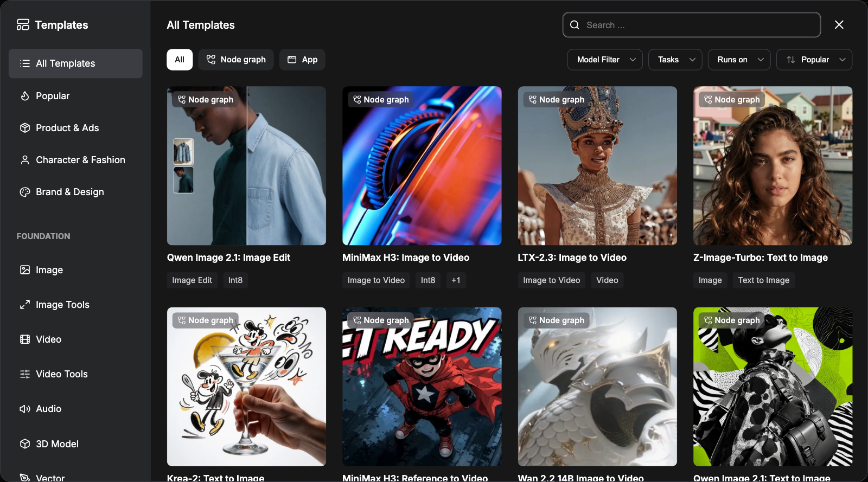
Task: Switch to the Node graph filter tab
Action: (236, 60)
